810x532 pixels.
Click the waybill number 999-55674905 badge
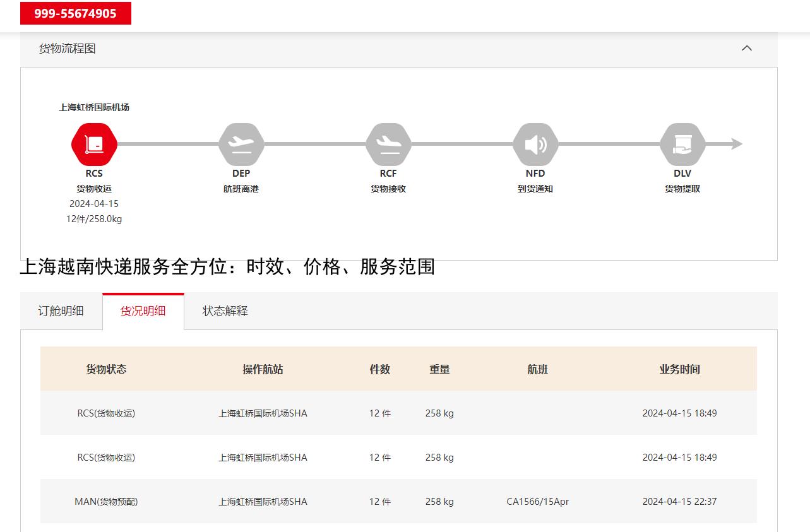[76, 13]
